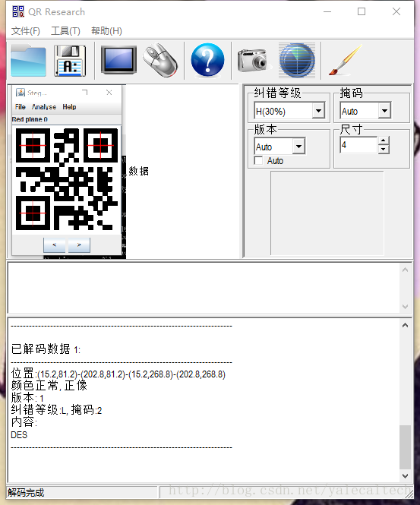Expand the 纠错等级 H(30%) dropdown
This screenshot has width=420, height=505.
(318, 111)
